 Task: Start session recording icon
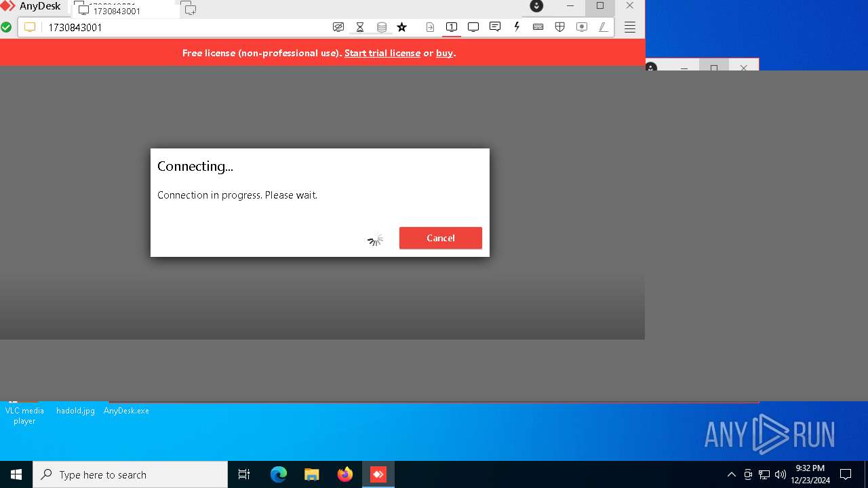pos(582,28)
